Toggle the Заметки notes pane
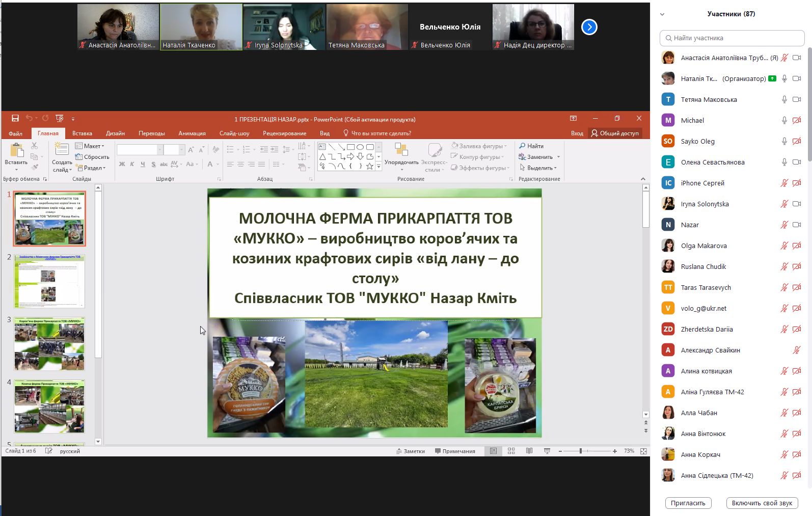 pyautogui.click(x=411, y=451)
